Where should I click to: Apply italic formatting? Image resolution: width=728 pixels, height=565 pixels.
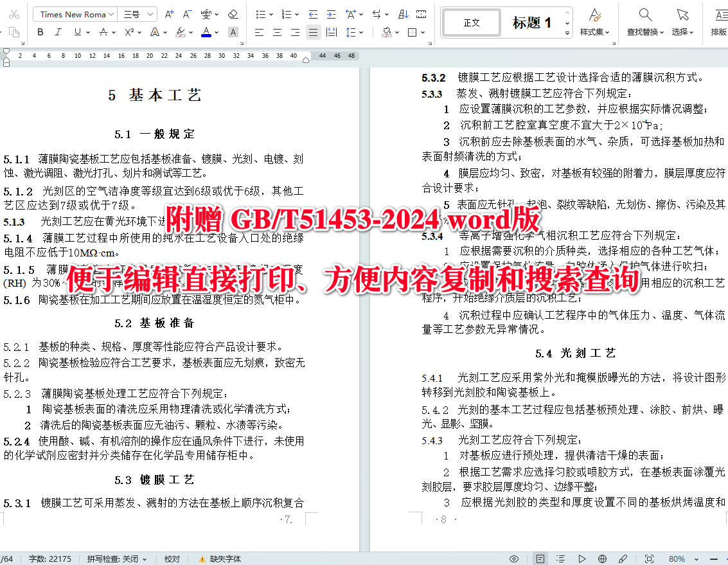pyautogui.click(x=58, y=32)
